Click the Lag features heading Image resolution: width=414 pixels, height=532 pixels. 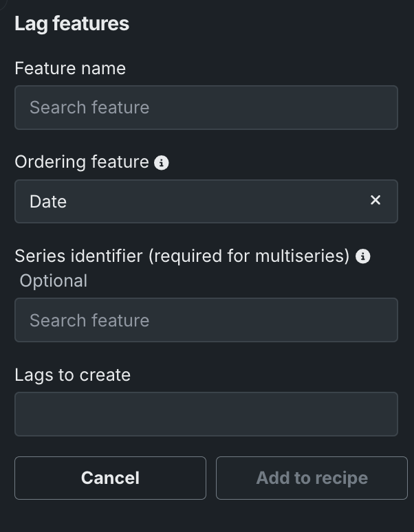[x=72, y=23]
